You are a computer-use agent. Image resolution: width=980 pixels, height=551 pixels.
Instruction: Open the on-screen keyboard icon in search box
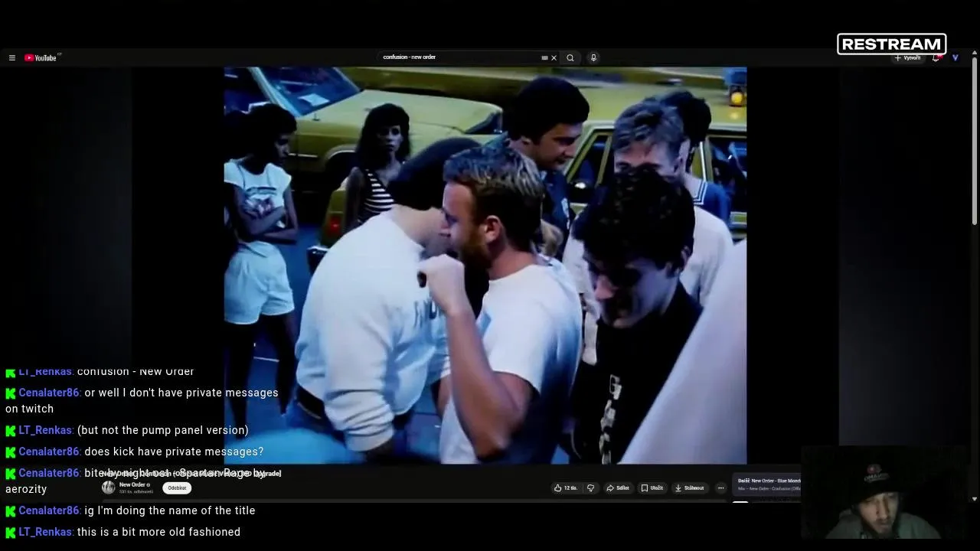click(x=544, y=57)
